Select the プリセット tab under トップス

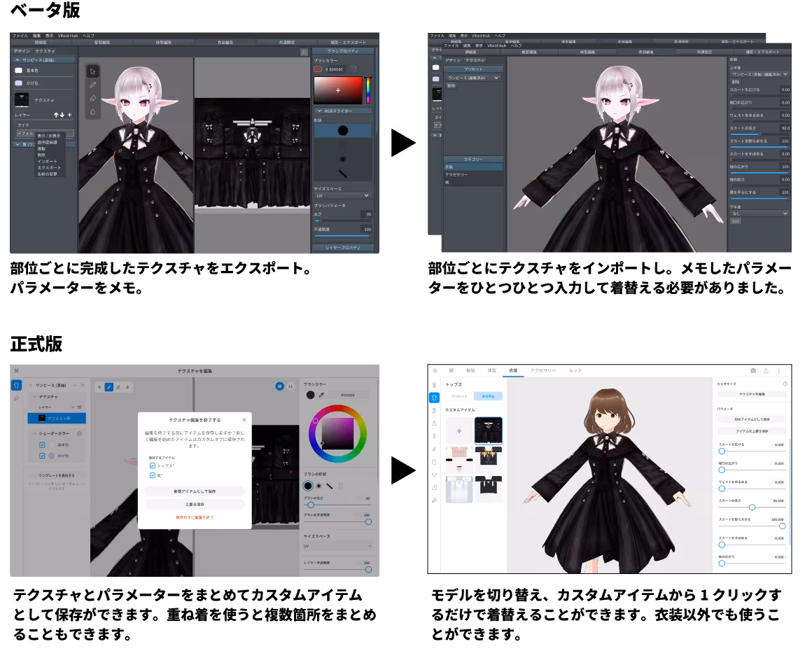pos(459,396)
